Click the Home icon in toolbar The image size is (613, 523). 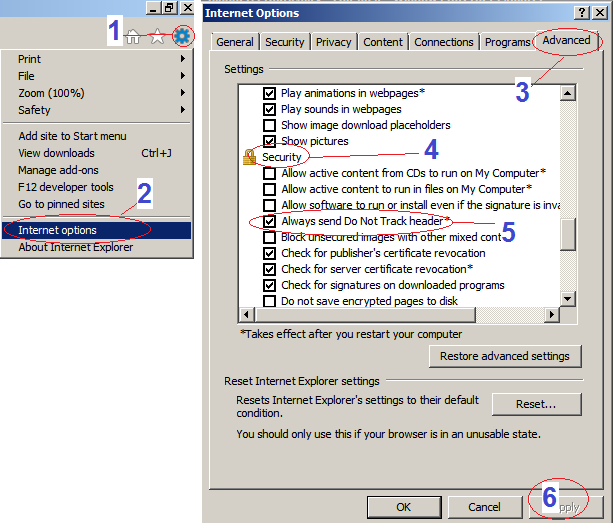tap(133, 37)
